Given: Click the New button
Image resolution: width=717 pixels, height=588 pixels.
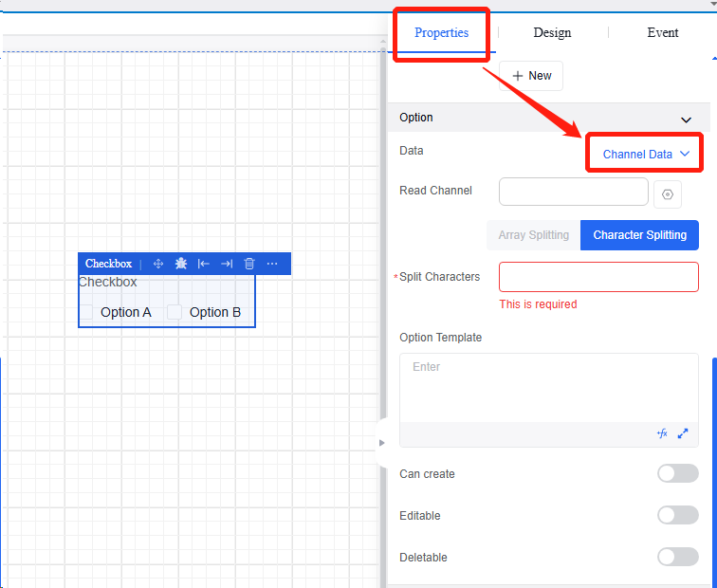Looking at the screenshot, I should point(531,76).
